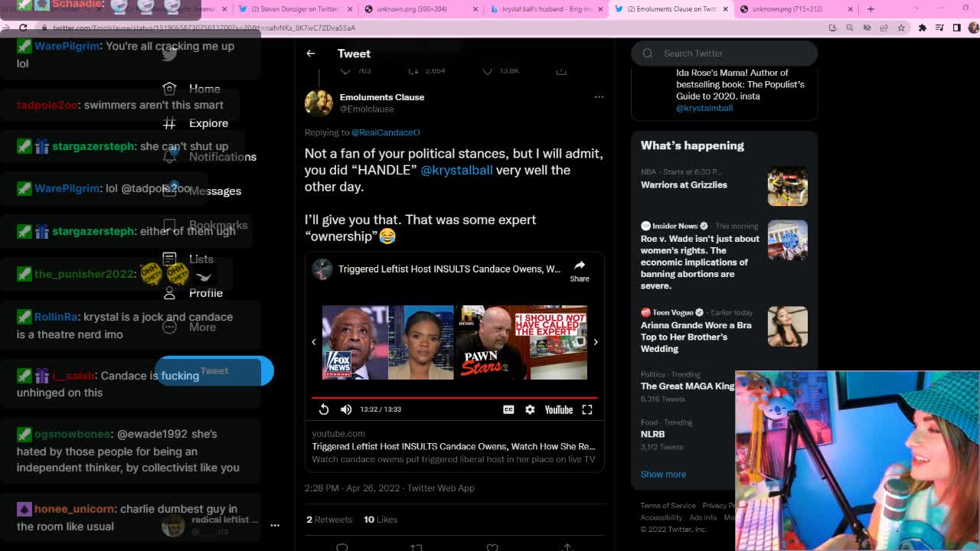Open @krystalball link in relevant people
The width and height of the screenshot is (980, 551).
704,108
